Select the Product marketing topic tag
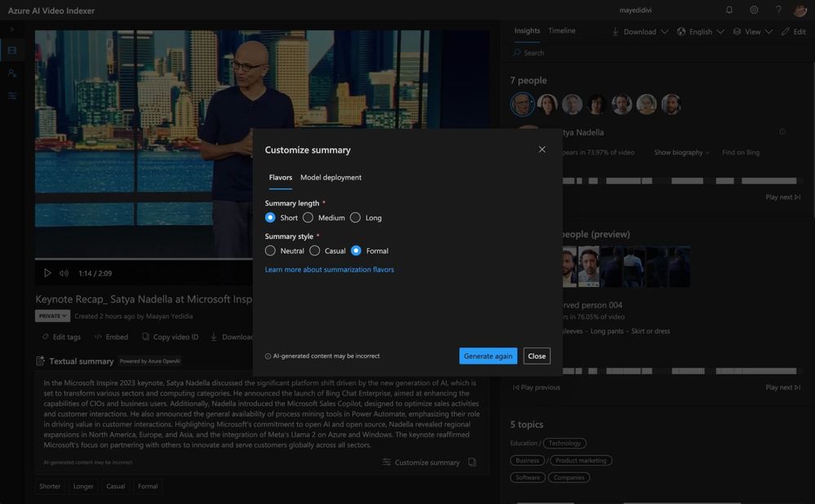The height and width of the screenshot is (504, 815). (x=581, y=460)
